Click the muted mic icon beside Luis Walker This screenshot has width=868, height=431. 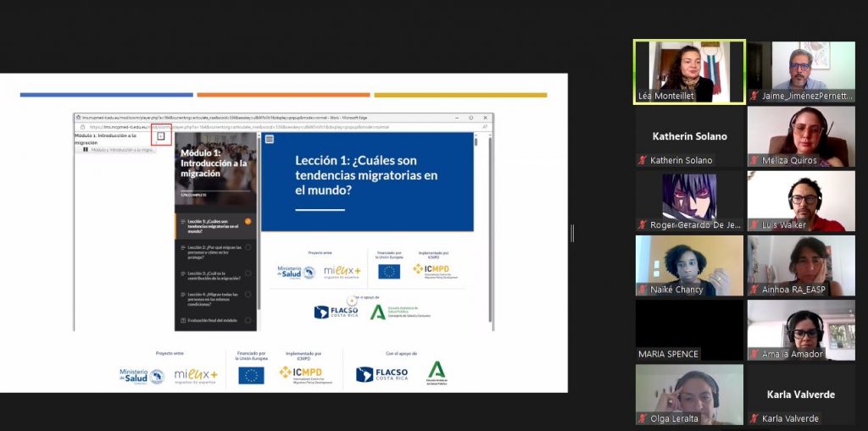[754, 225]
